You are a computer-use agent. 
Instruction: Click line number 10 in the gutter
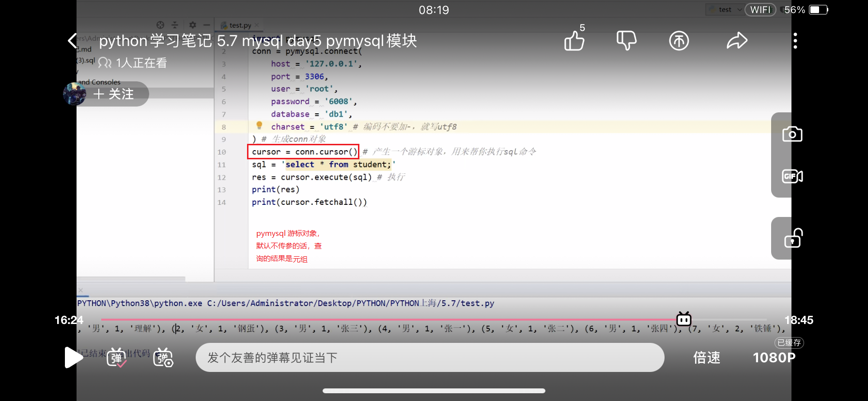click(221, 152)
